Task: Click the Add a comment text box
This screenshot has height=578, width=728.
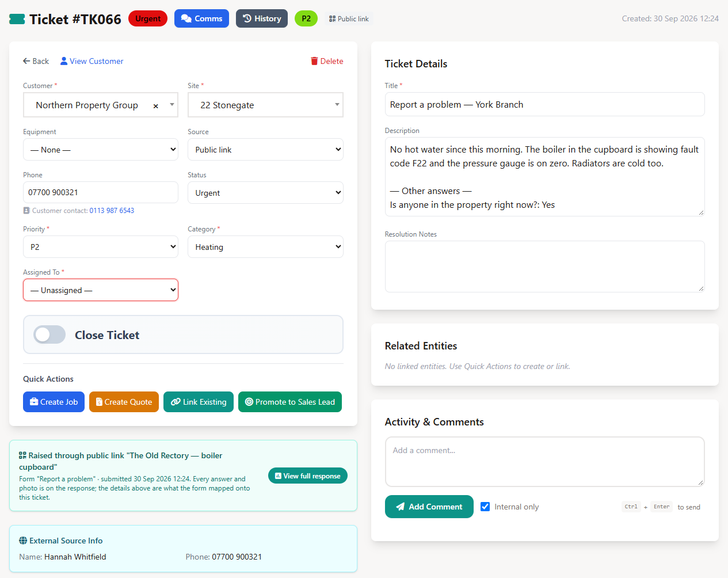Action: coord(544,462)
